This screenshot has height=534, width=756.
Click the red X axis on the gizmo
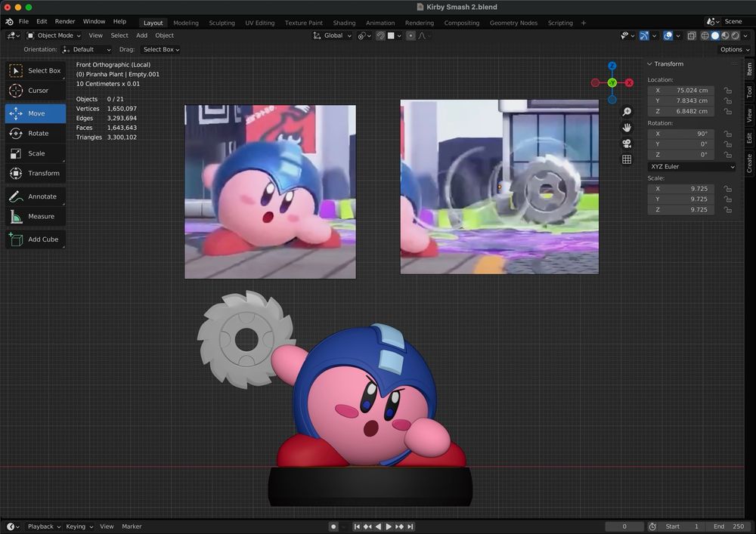coord(629,83)
